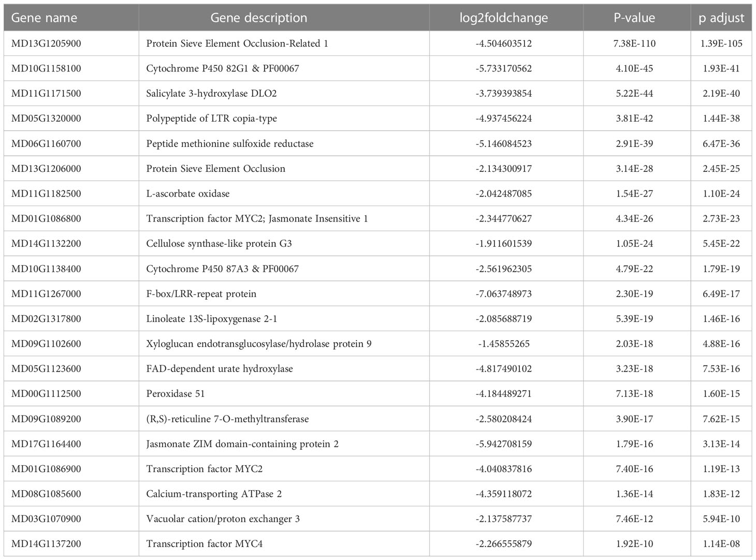Click adjusted p value 1.79E-19
The height and width of the screenshot is (560, 756).
coord(721,269)
